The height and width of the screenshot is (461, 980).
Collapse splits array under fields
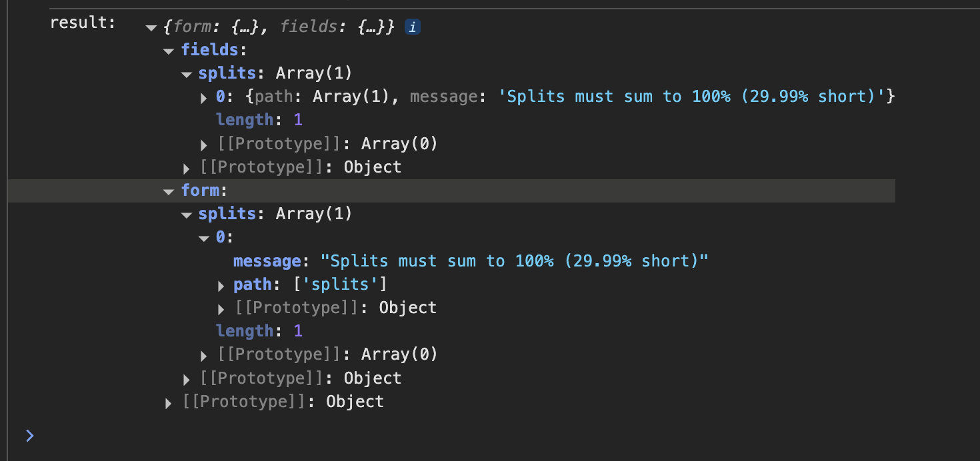(x=187, y=75)
